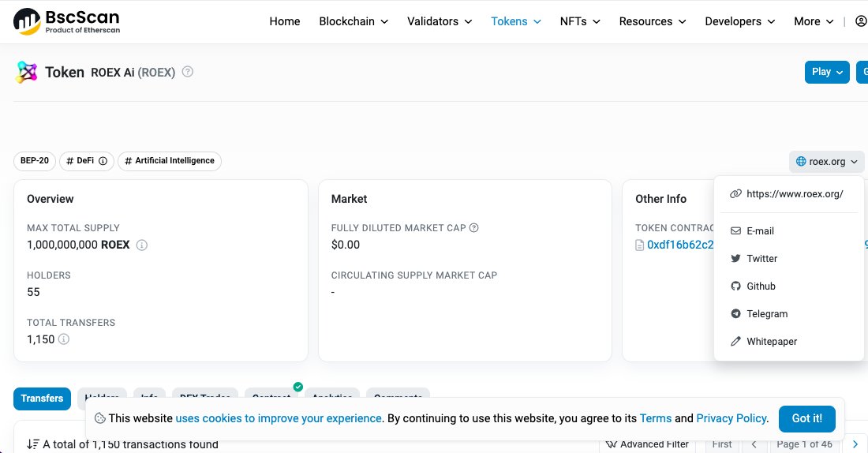Image resolution: width=868 pixels, height=453 pixels.
Task: Click the help icon next to ROEX title
Action: [x=188, y=72]
